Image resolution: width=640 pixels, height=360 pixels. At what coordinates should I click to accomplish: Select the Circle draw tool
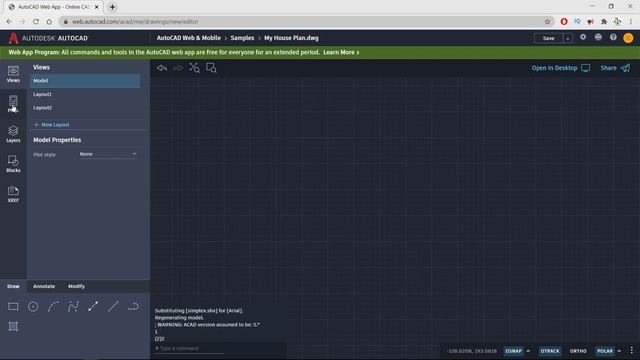[33, 307]
